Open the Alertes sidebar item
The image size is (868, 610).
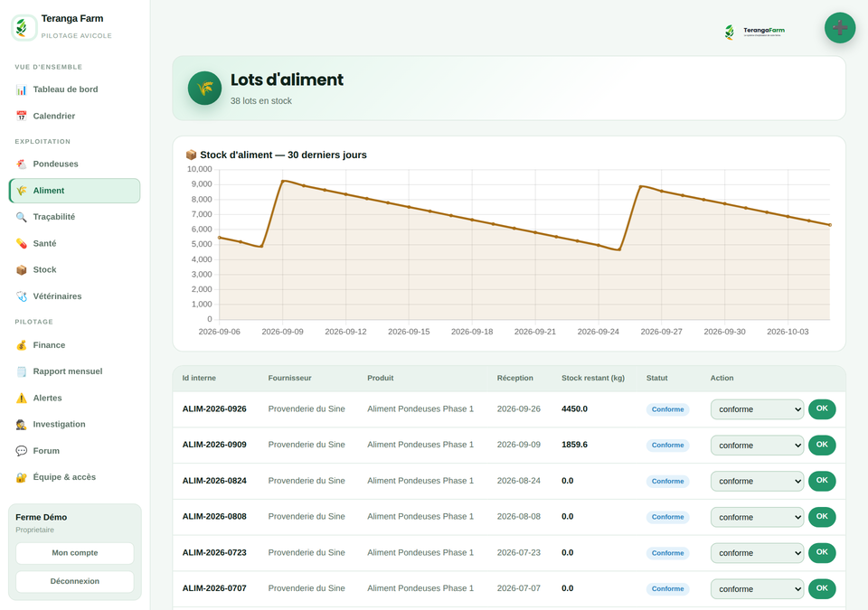point(74,398)
